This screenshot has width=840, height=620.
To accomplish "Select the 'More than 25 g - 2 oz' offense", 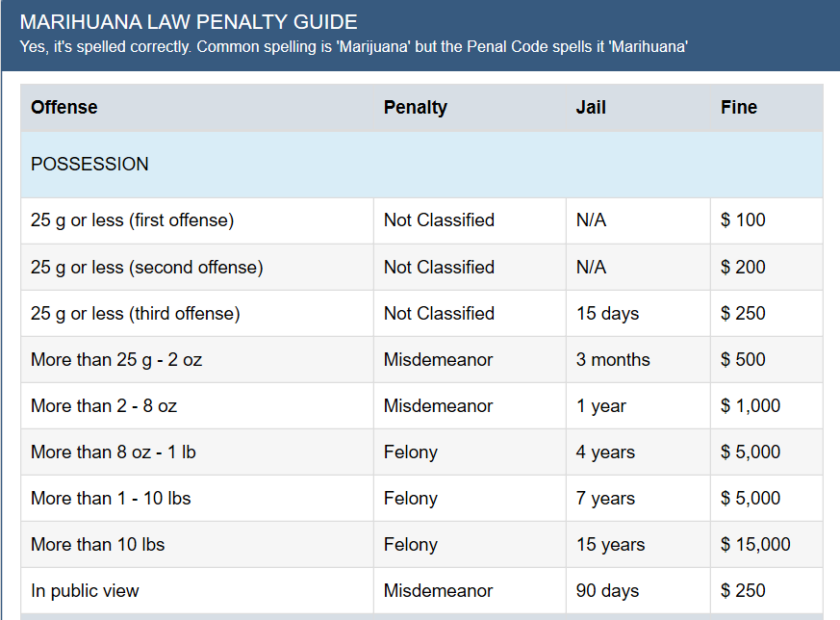I will tap(116, 360).
